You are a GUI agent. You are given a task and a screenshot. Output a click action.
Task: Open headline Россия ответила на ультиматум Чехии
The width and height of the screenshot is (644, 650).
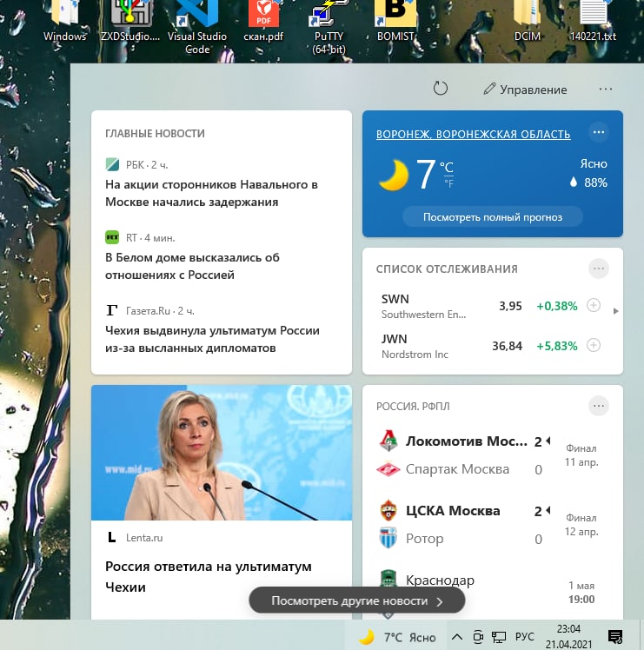(x=209, y=577)
